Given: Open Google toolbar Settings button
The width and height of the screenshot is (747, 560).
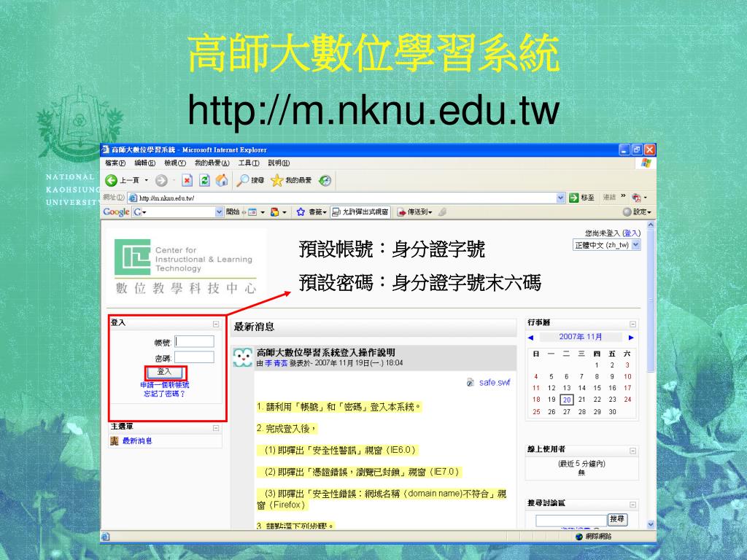Looking at the screenshot, I should 637,212.
